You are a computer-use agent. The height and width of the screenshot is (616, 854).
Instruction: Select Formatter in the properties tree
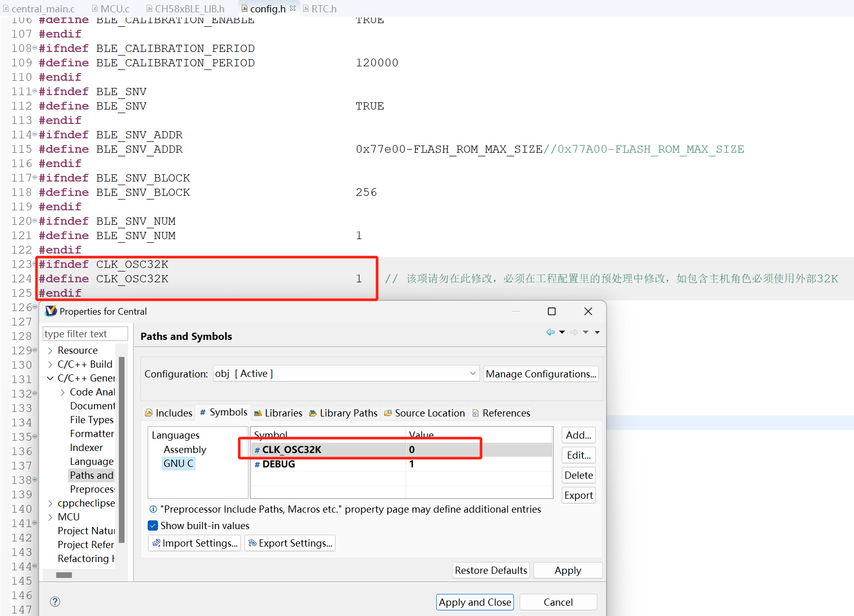click(x=92, y=433)
